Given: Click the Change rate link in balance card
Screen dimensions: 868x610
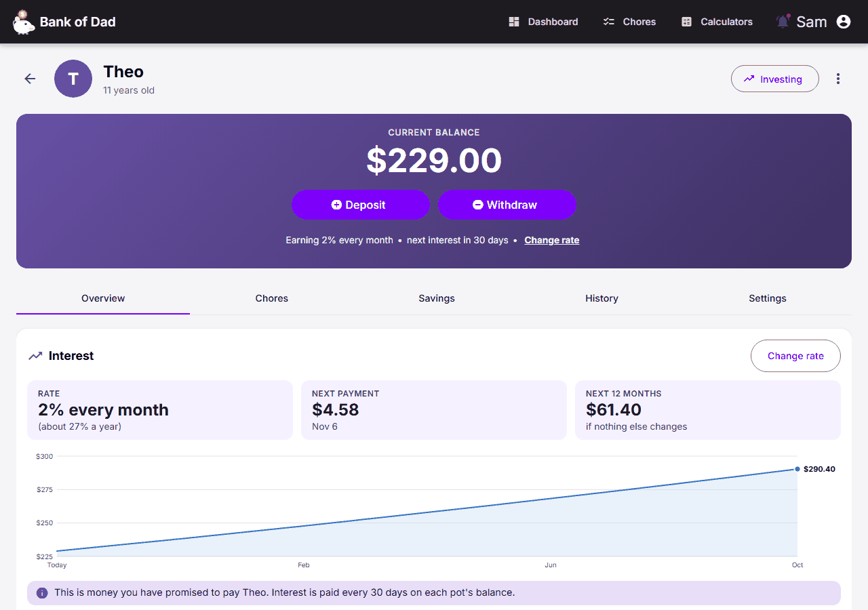Looking at the screenshot, I should [x=552, y=240].
